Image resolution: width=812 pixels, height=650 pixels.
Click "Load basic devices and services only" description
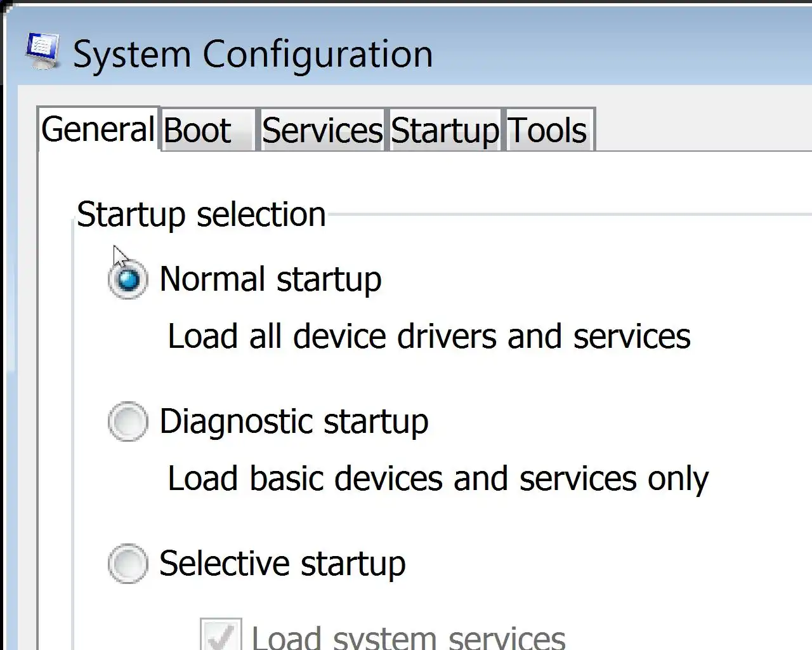point(438,479)
